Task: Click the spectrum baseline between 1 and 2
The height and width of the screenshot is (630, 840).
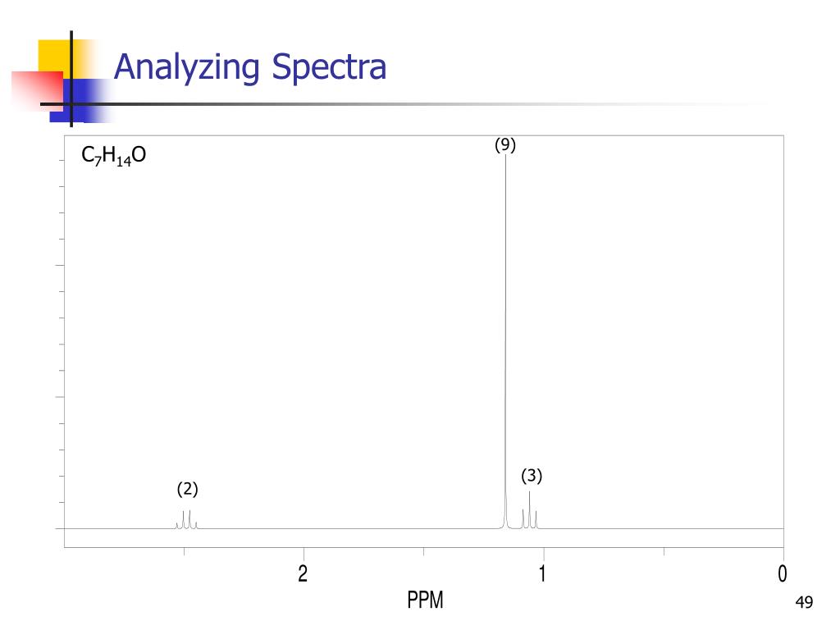Action: (x=423, y=529)
